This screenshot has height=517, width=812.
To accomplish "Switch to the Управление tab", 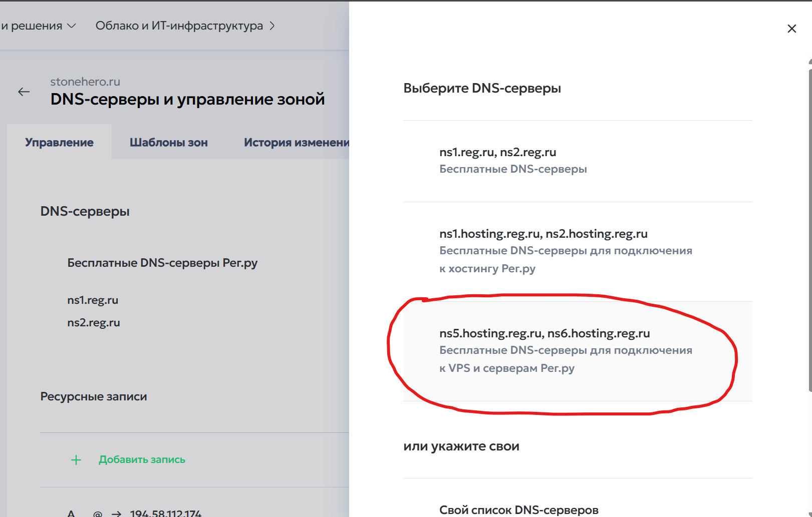I will (59, 142).
